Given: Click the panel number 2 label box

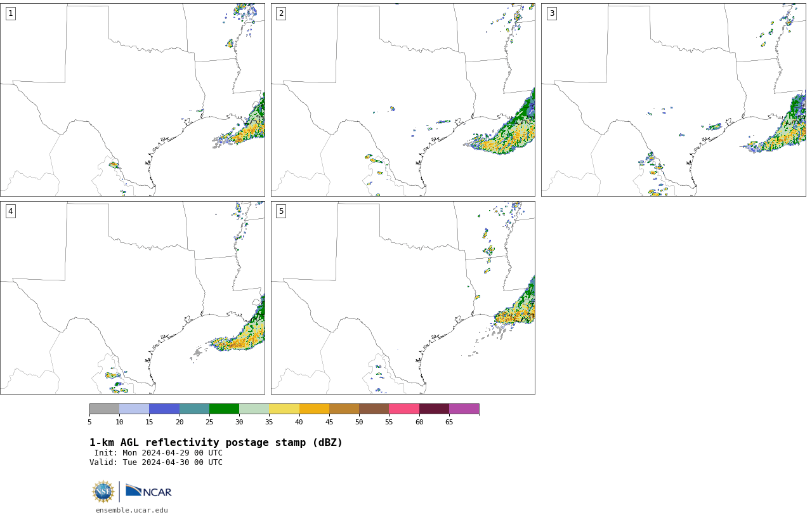Looking at the screenshot, I should coord(281,13).
